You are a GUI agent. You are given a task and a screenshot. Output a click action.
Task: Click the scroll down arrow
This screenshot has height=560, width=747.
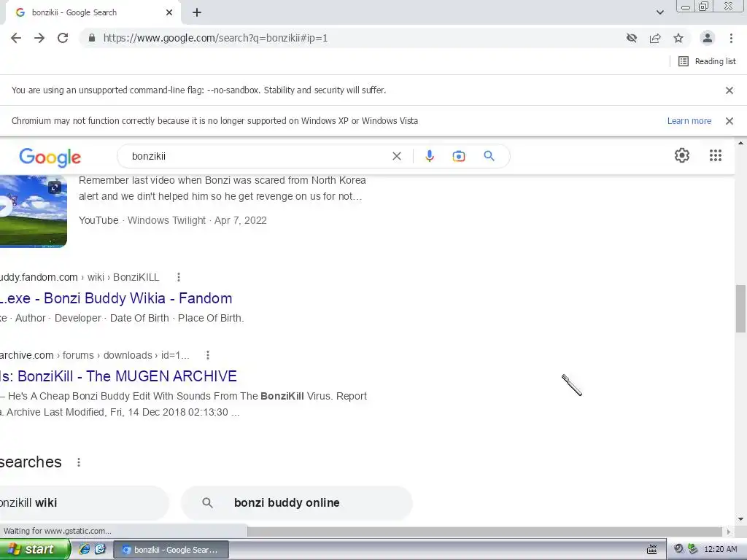point(741,519)
